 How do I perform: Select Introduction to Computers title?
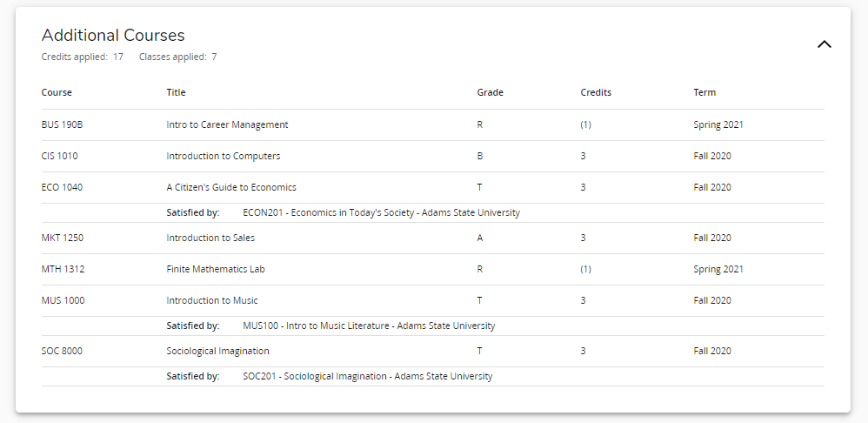[224, 156]
